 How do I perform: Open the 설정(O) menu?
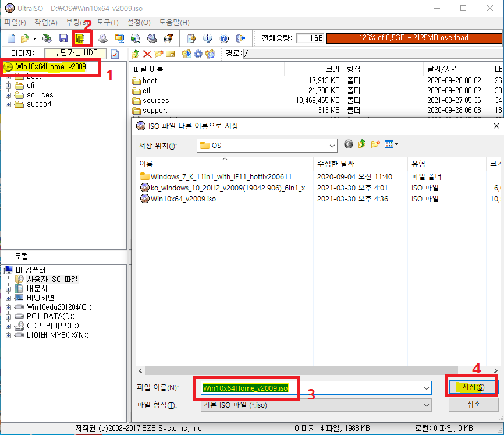coord(139,23)
